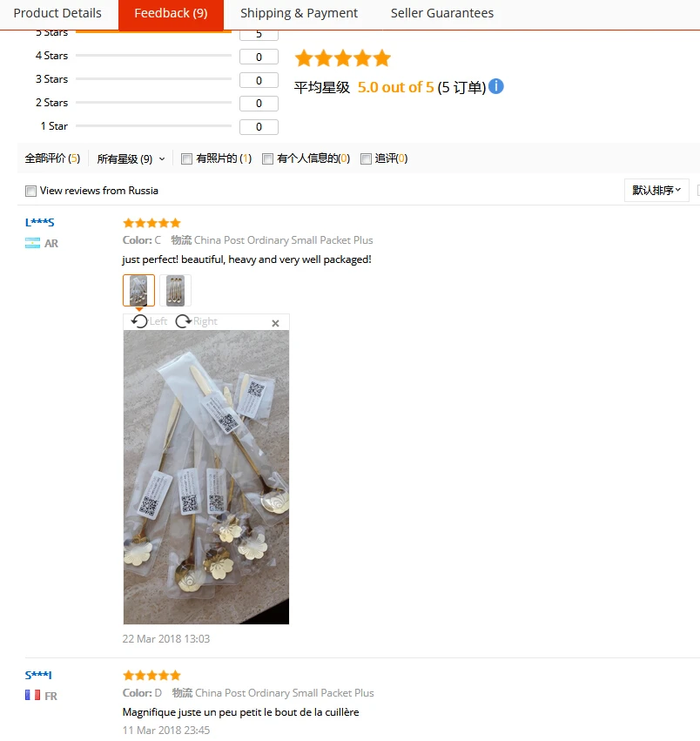Rotate review photo right
700x741 pixels.
pos(196,321)
